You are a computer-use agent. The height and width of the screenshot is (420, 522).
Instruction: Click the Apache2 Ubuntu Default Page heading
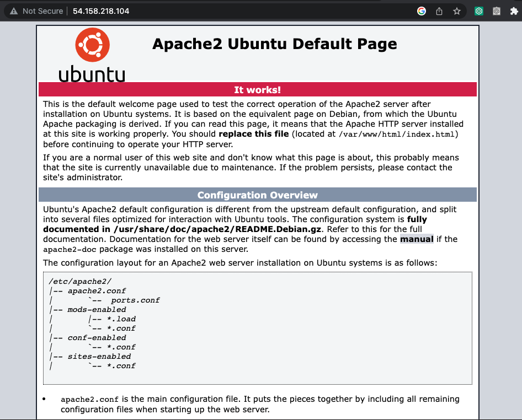pos(275,44)
